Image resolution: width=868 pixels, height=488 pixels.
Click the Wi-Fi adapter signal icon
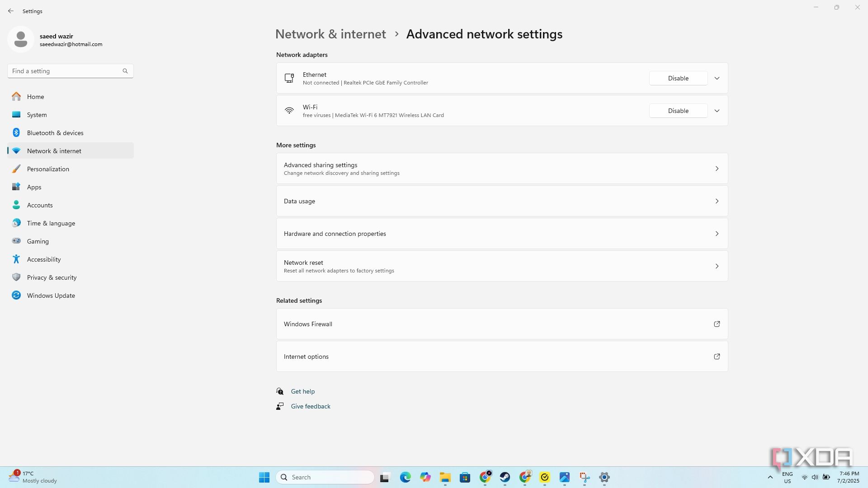pyautogui.click(x=289, y=111)
